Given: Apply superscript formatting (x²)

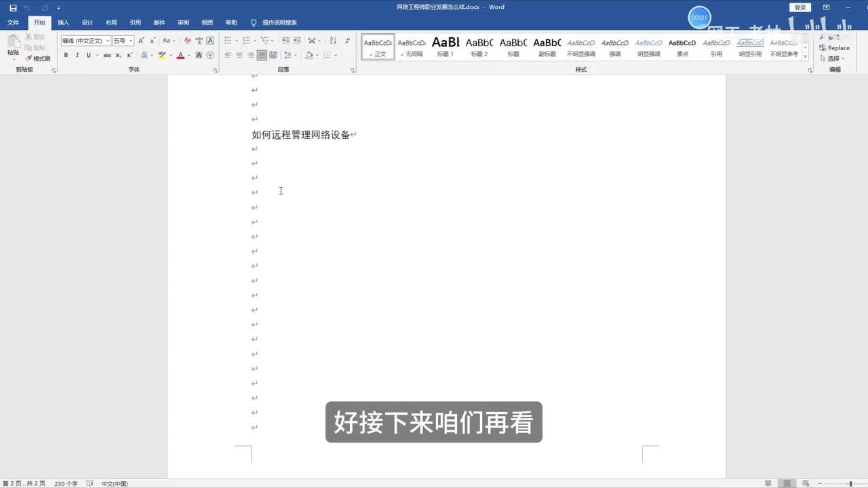Looking at the screenshot, I should [x=130, y=55].
